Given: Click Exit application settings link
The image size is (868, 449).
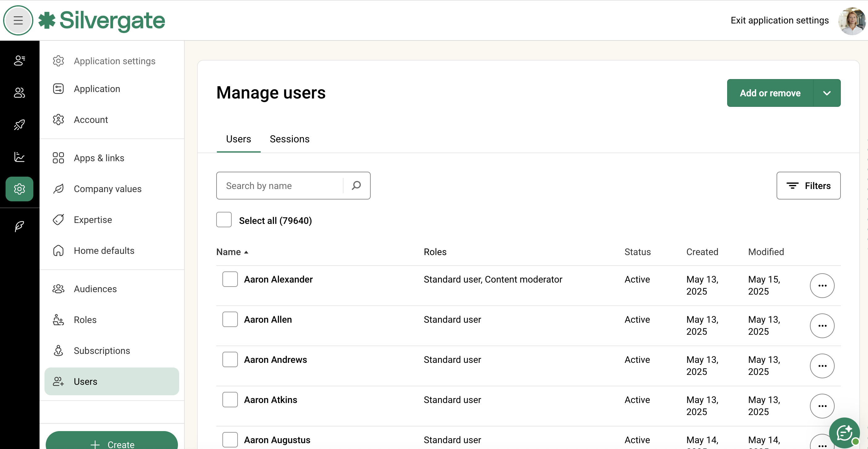Looking at the screenshot, I should (779, 21).
